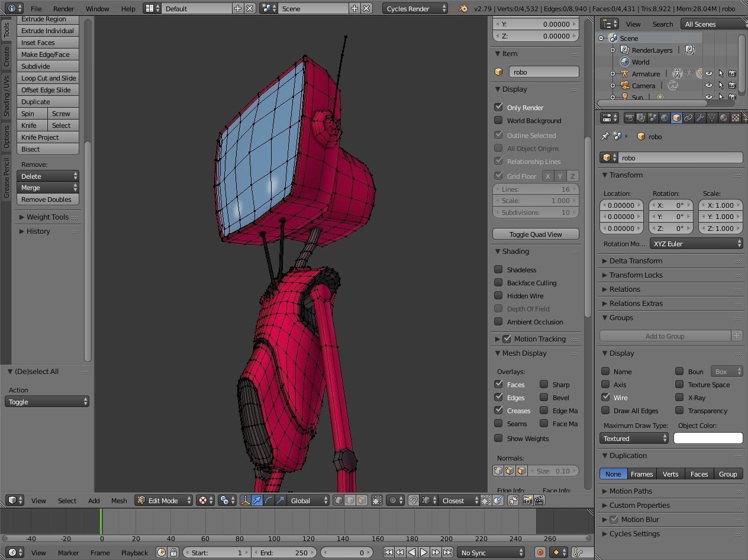Viewport: 748px width, 560px height.
Task: Open the Render properties camera icon
Action: 629,117
